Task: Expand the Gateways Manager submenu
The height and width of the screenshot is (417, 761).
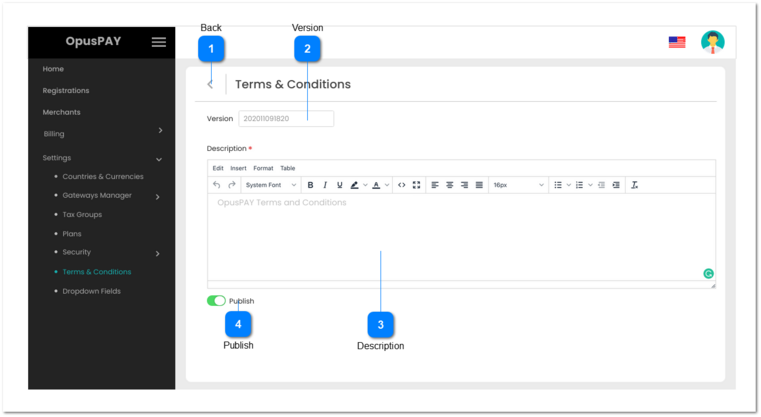Action: coord(158,196)
